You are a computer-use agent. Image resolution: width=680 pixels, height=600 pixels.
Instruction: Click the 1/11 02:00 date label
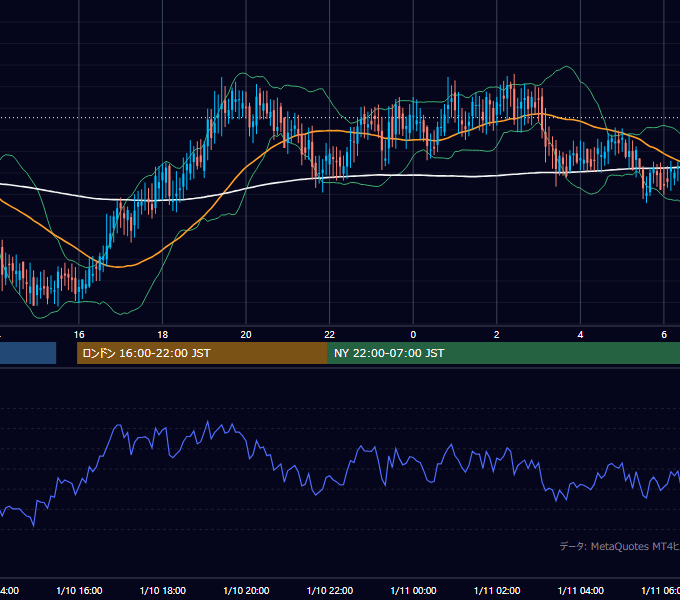click(497, 590)
